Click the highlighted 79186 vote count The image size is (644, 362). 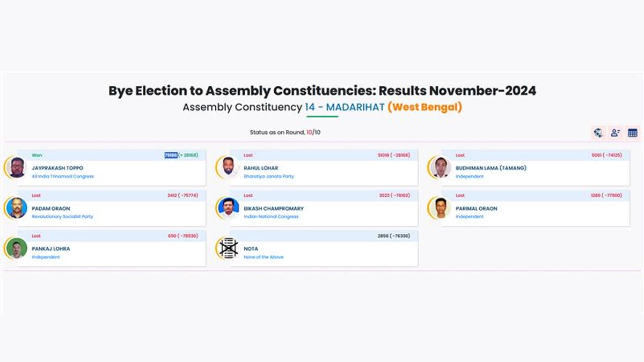click(x=171, y=156)
